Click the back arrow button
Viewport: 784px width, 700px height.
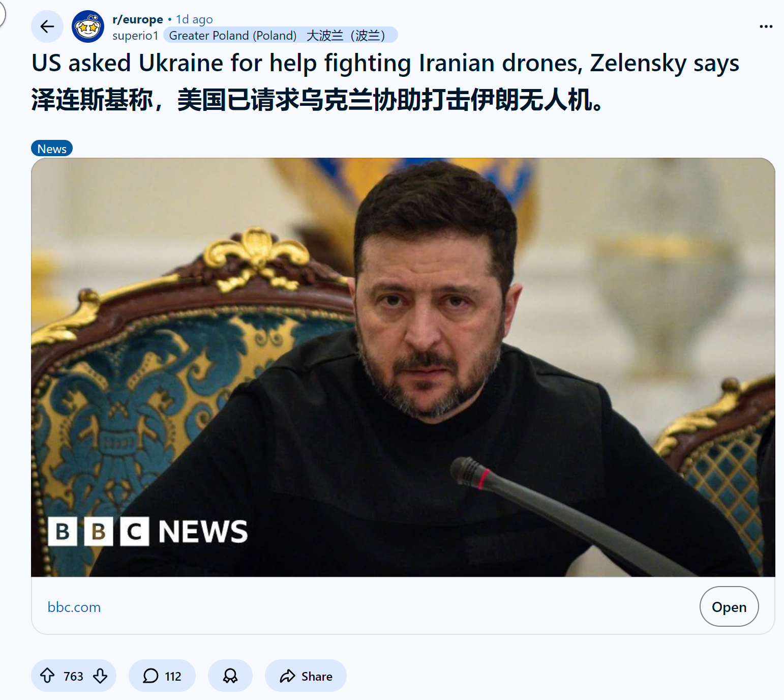pos(47,26)
